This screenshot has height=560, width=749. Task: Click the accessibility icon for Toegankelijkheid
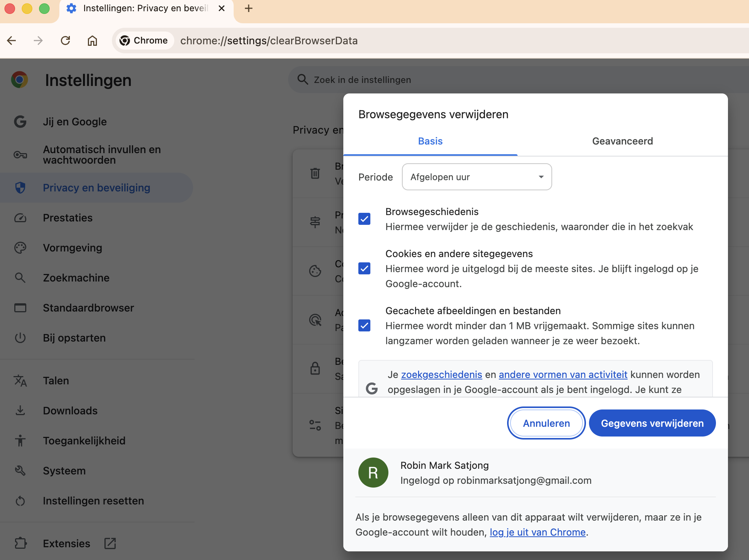coord(20,441)
